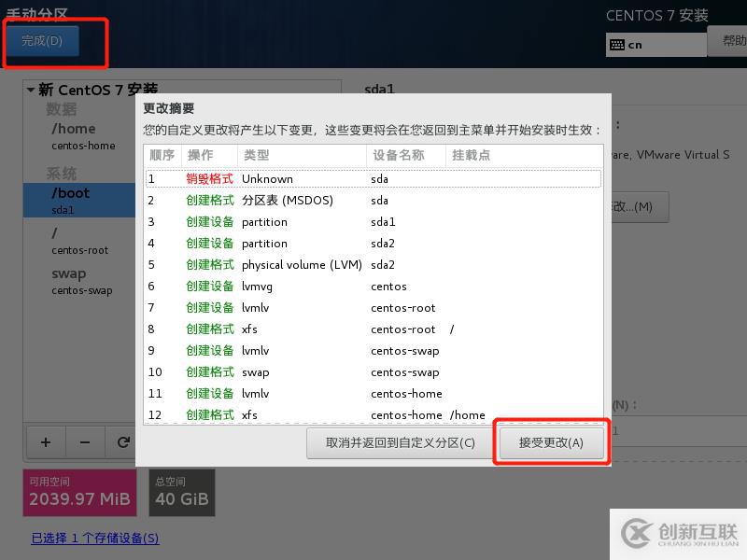Collapse the 新 CentOS 7 安装 tree
The width and height of the screenshot is (747, 560).
click(31, 91)
